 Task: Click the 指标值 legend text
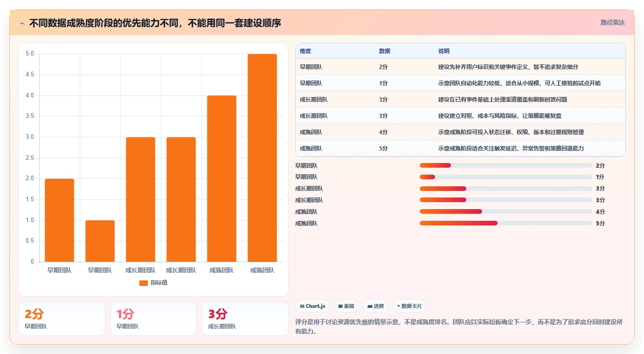(x=159, y=283)
